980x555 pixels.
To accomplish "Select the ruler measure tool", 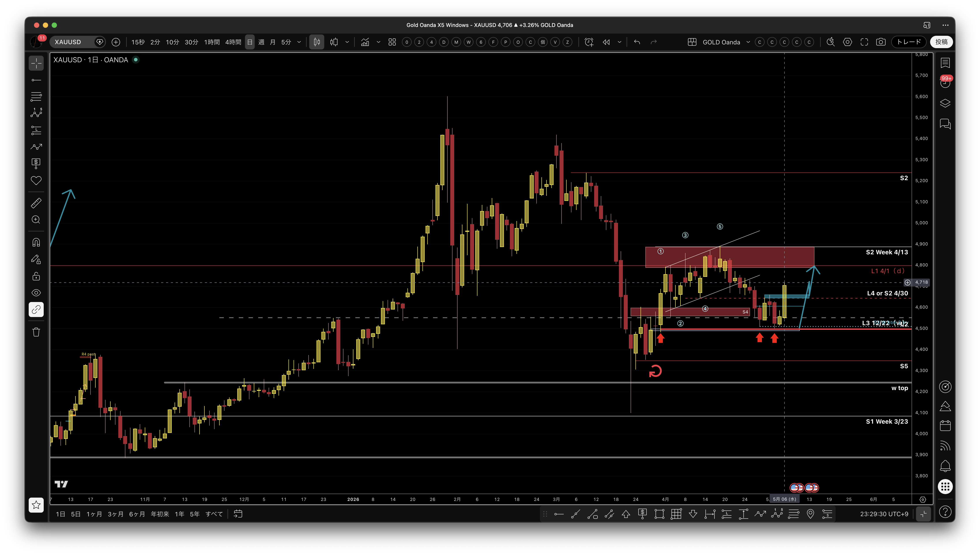I will (36, 203).
